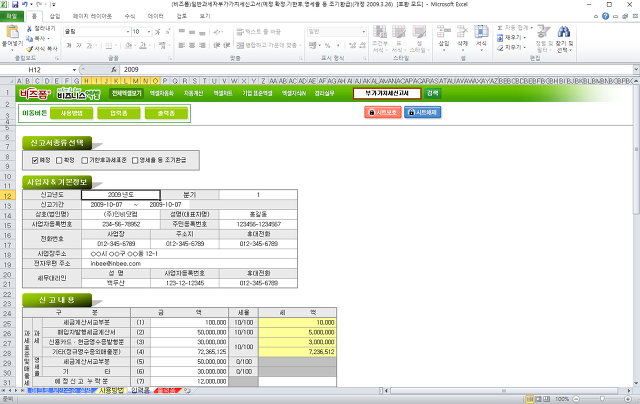This screenshot has width=640, height=404.
Task: Click the green 사용방법 navigation button
Action: click(x=71, y=113)
